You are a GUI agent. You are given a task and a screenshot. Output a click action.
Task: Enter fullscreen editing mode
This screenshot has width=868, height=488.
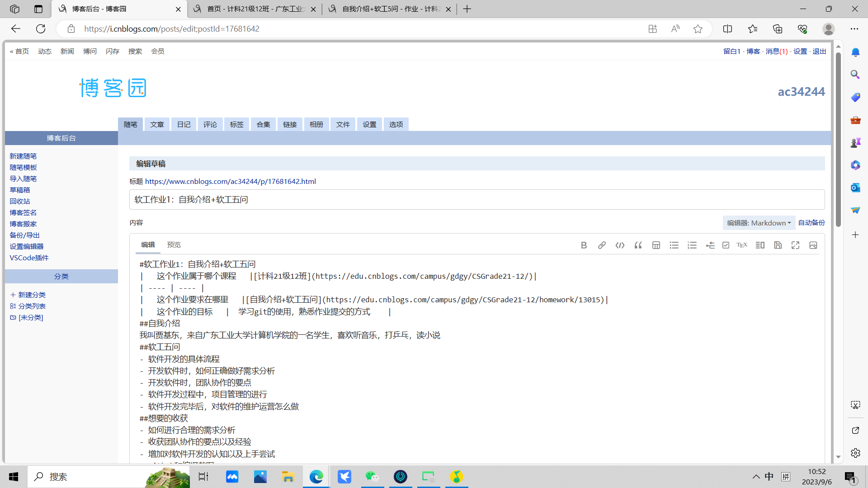point(796,245)
